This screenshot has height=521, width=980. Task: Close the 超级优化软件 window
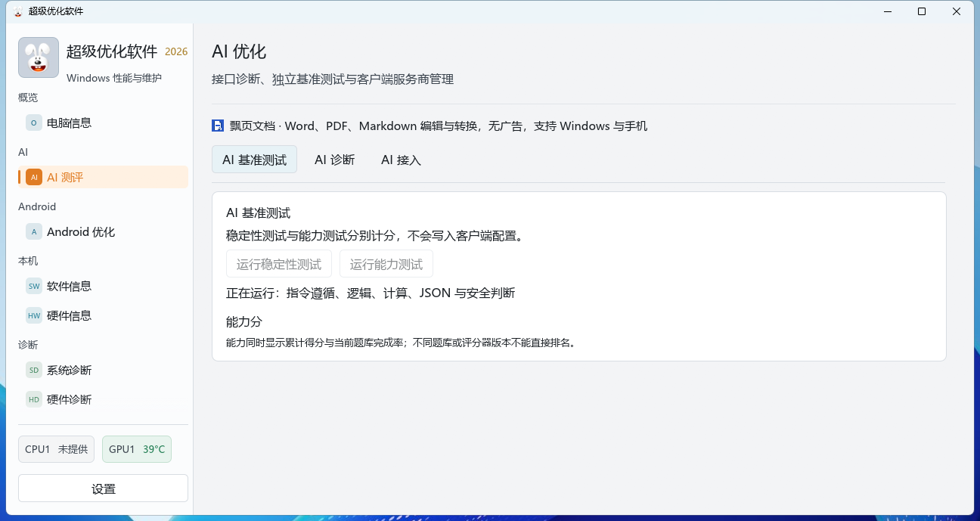[957, 11]
